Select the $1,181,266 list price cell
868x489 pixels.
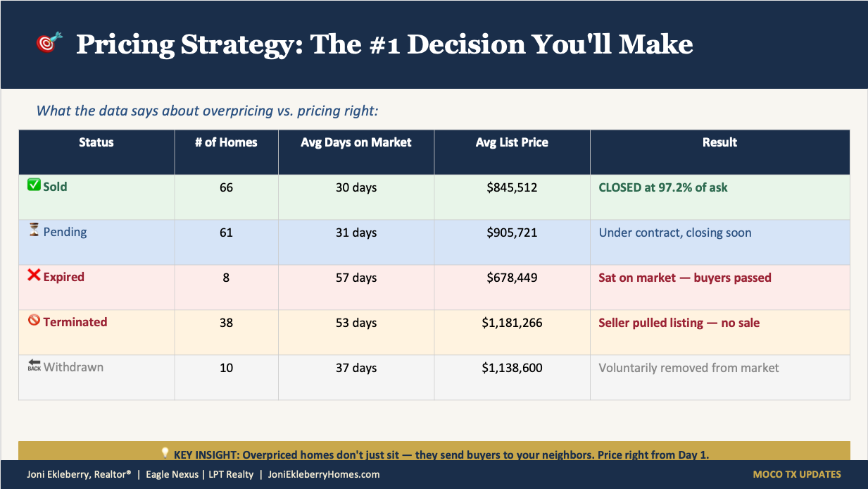[x=512, y=323]
